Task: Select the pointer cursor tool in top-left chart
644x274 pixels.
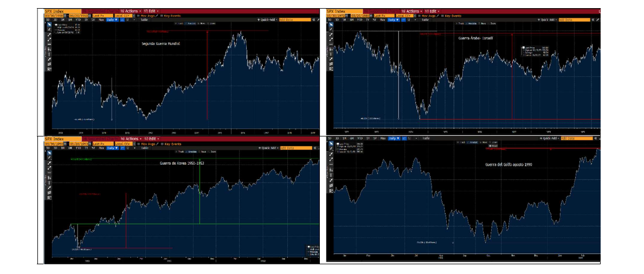Action: coord(49,25)
